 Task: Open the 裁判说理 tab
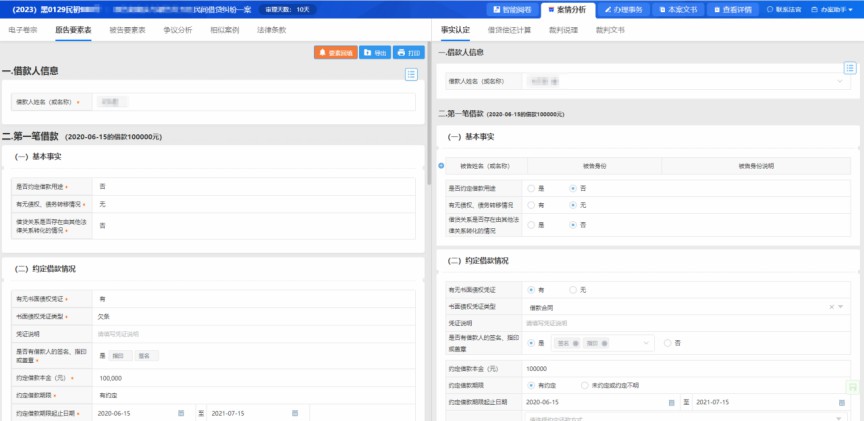pyautogui.click(x=564, y=30)
